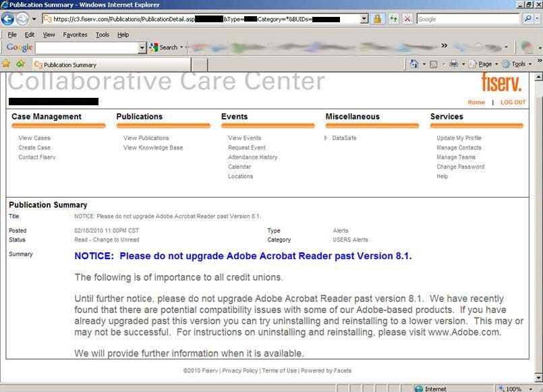The width and height of the screenshot is (543, 392).
Task: Open the recent pages dropdown beside Forward
Action: pyautogui.click(x=34, y=19)
